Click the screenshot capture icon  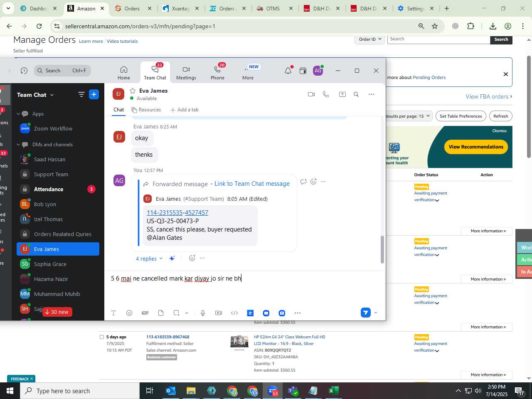[x=177, y=313]
